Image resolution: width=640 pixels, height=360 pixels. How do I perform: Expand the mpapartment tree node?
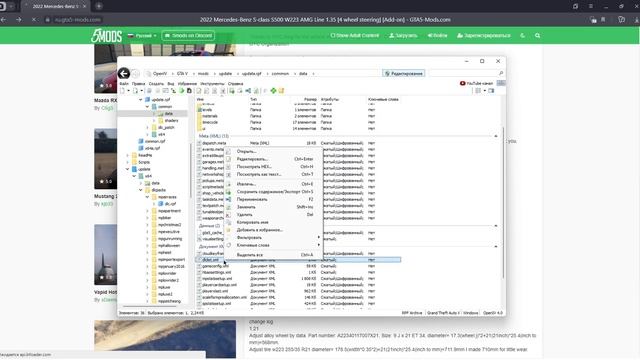click(x=148, y=211)
